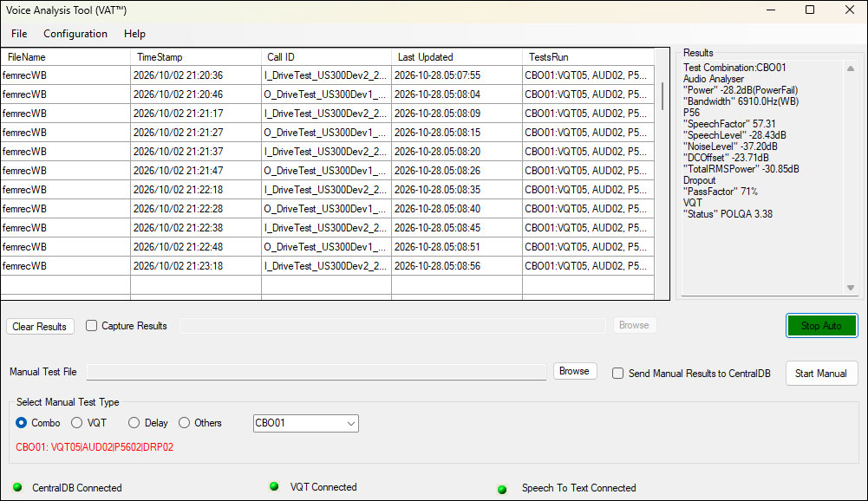Click the Stop Auto button
The image size is (868, 501).
click(821, 326)
